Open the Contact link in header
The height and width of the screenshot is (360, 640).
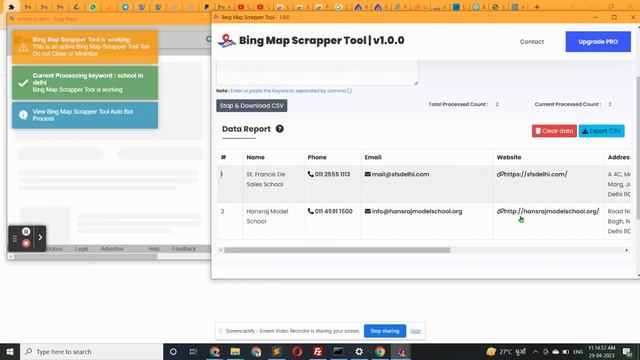pyautogui.click(x=531, y=42)
